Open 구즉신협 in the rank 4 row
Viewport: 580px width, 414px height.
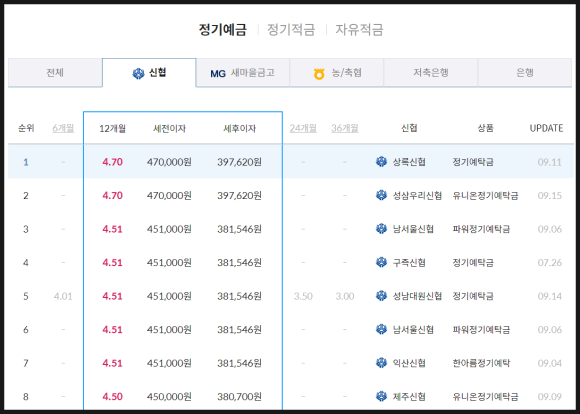(x=409, y=262)
